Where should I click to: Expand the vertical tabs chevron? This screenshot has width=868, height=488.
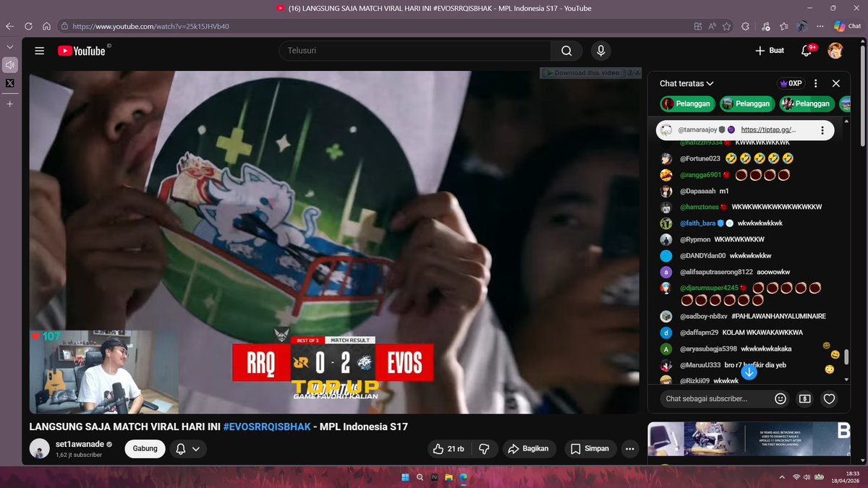9,46
